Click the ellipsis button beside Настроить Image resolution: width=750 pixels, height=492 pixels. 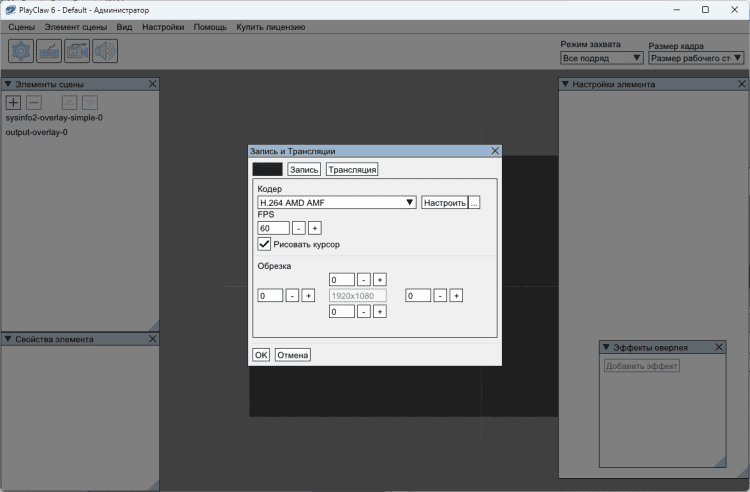(x=474, y=203)
